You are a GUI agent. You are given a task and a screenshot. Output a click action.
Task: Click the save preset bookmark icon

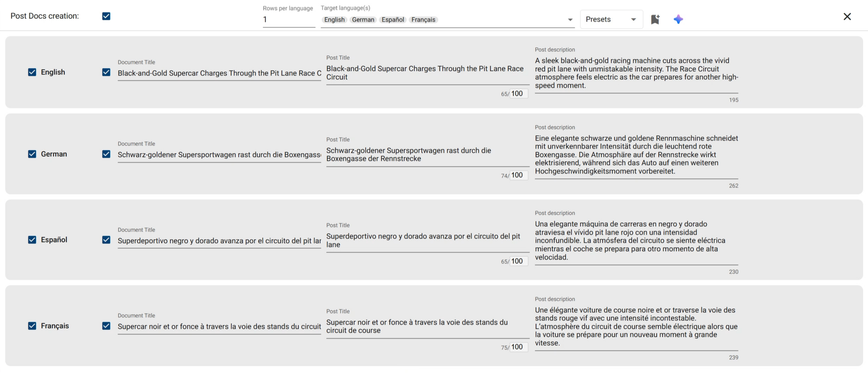655,19
